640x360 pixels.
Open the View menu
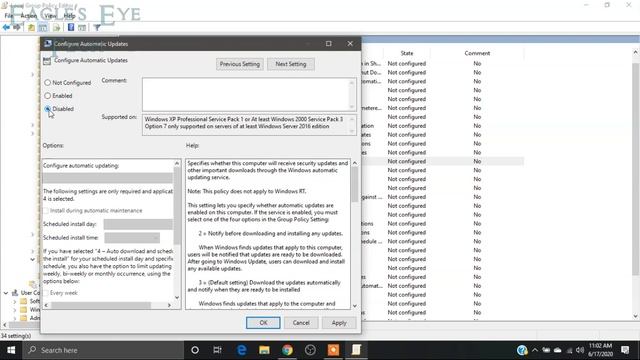tap(50, 16)
